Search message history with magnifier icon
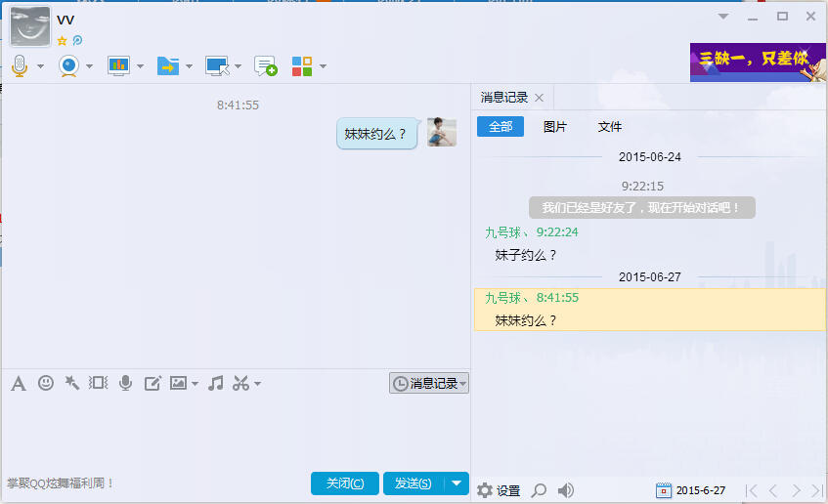 (539, 490)
